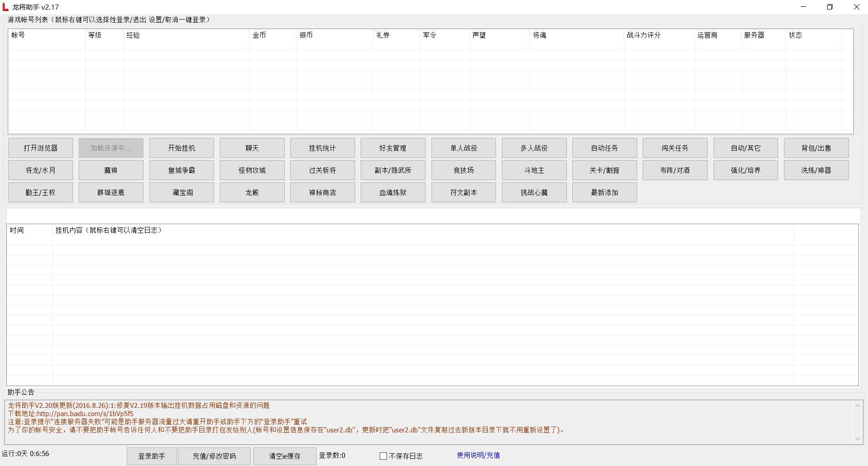Sort by the 金币 column
This screenshot has height=466, width=868.
click(x=273, y=35)
